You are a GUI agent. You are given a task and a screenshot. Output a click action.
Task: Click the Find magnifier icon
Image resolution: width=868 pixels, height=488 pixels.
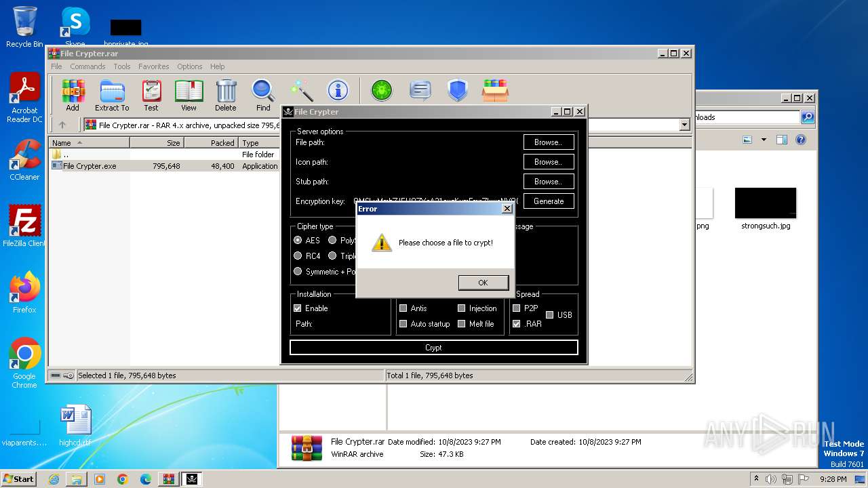pyautogui.click(x=263, y=95)
